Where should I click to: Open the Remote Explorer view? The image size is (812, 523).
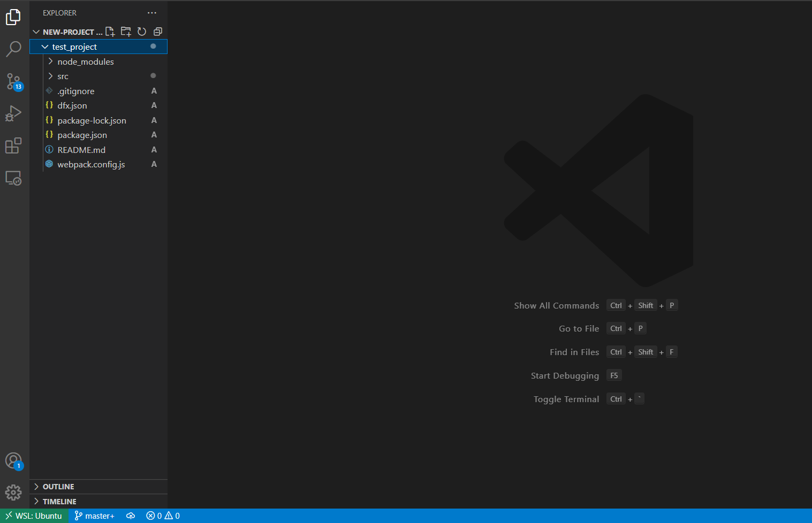tap(13, 178)
